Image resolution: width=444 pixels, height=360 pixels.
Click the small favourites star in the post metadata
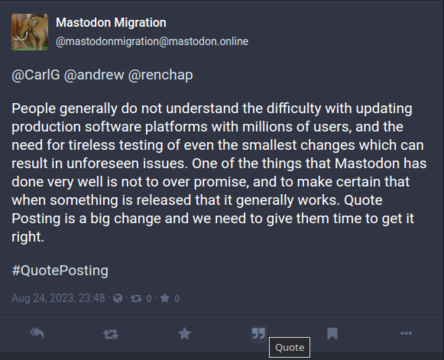165,298
